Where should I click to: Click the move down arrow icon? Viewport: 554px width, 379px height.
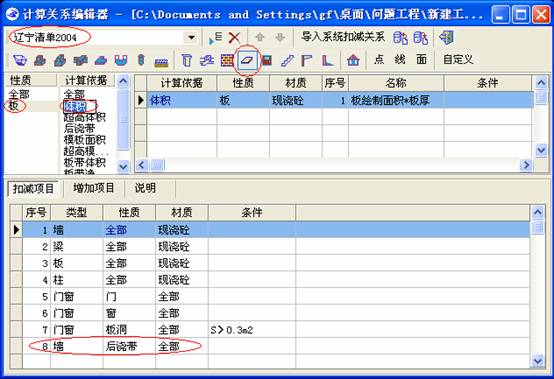[x=280, y=37]
